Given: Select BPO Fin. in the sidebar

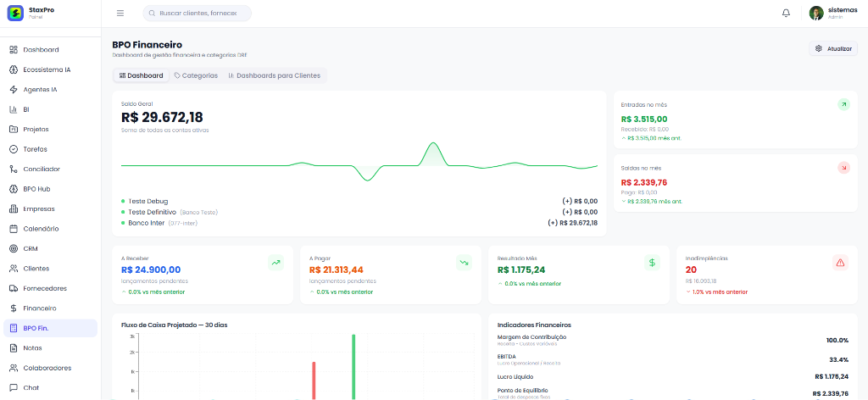Looking at the screenshot, I should point(50,328).
